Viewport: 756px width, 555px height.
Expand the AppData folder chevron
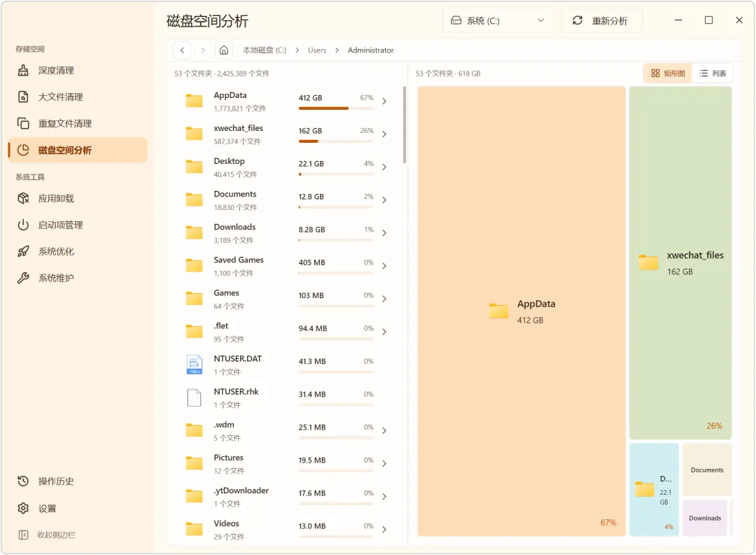pos(384,101)
